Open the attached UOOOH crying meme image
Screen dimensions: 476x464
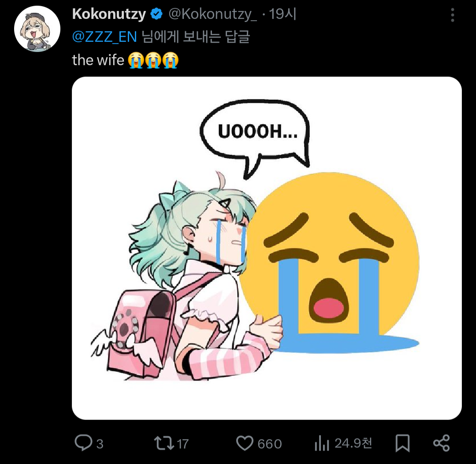point(267,248)
